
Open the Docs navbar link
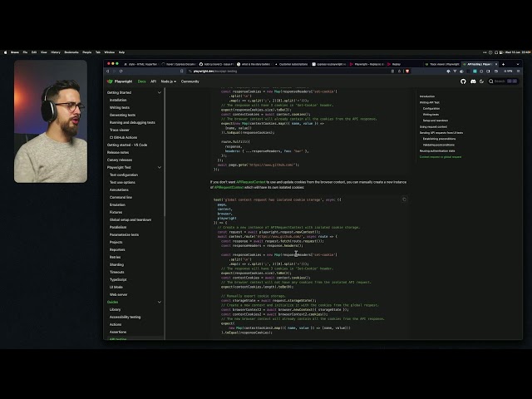pos(141,81)
